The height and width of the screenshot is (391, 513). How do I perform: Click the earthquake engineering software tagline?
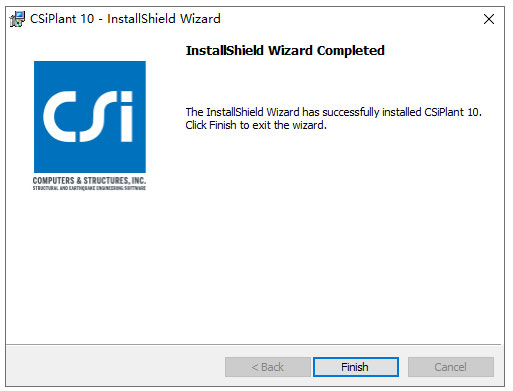[89, 188]
